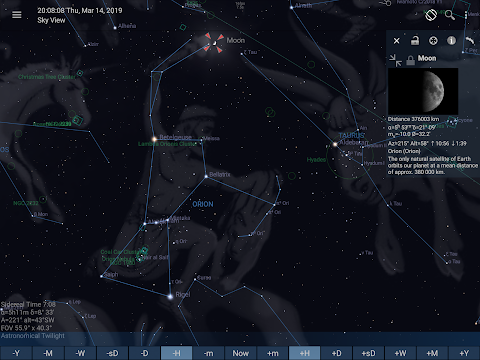Image resolution: width=480 pixels, height=360 pixels.
Task: Advance one hour with +H
Action: 304,353
